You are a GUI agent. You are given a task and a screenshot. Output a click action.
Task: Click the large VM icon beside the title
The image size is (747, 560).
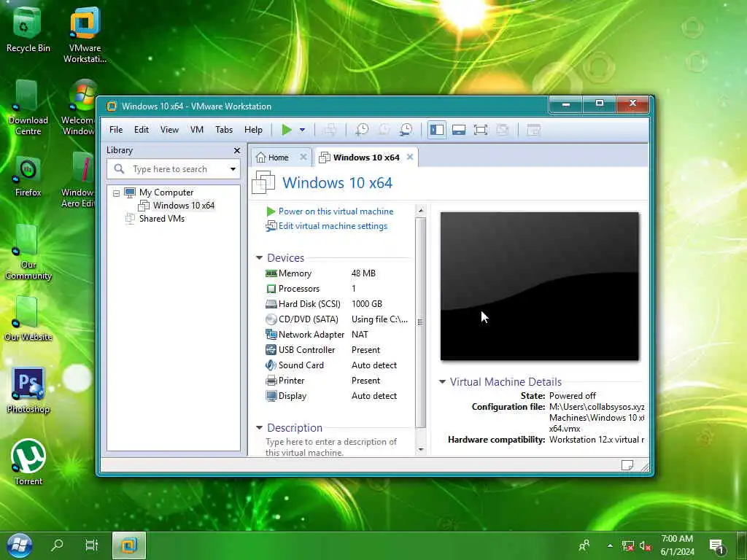tap(263, 182)
